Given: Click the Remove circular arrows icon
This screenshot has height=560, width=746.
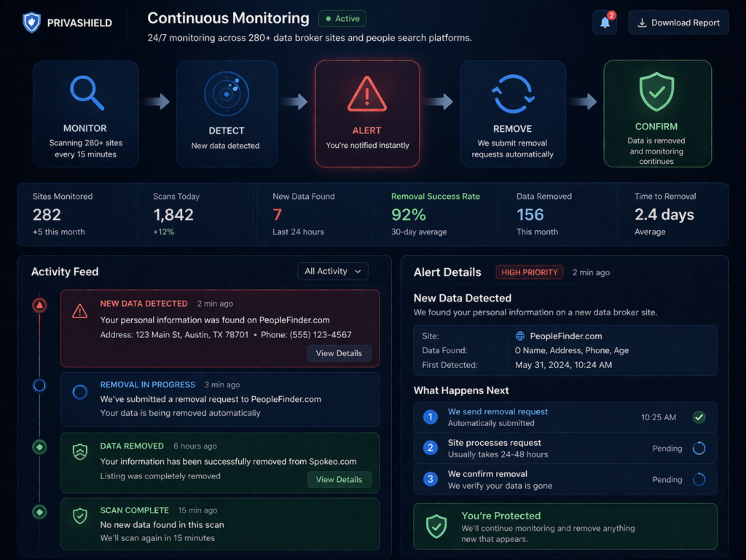Looking at the screenshot, I should coord(512,92).
